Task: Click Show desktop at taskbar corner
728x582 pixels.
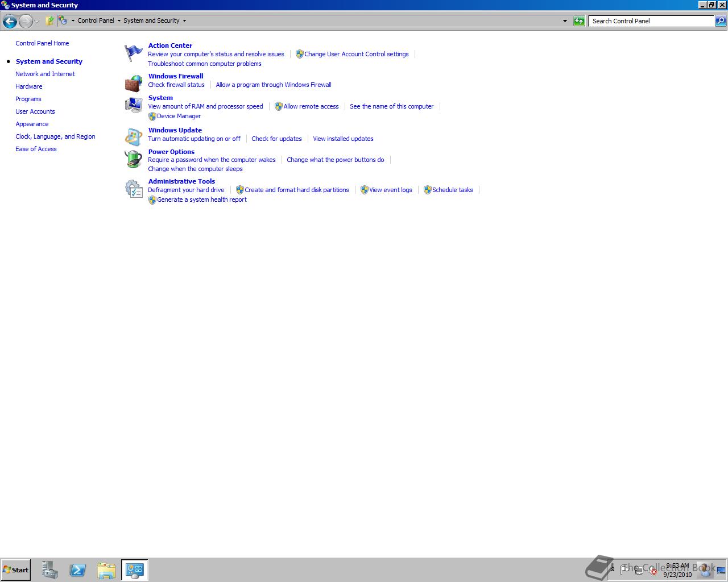Action: pos(722,569)
